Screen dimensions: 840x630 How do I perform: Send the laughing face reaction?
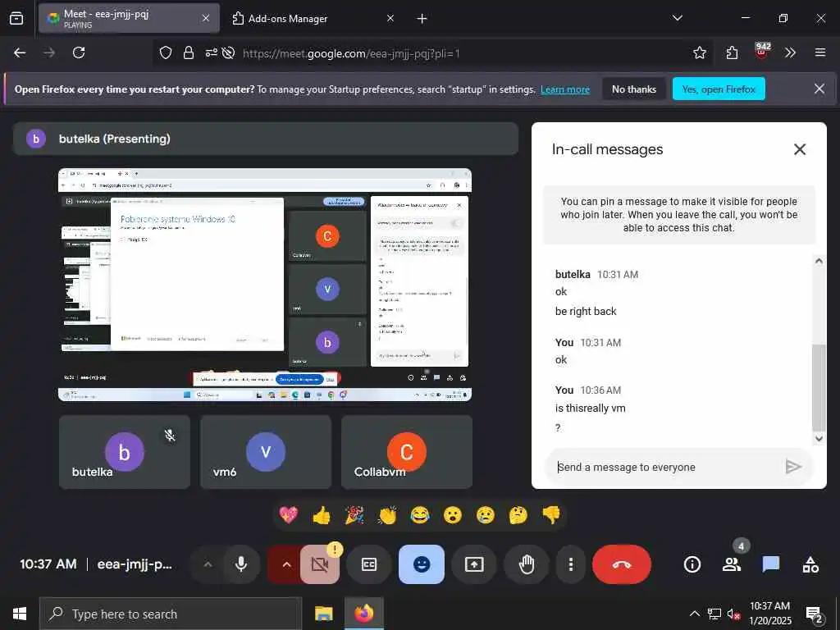(x=420, y=515)
